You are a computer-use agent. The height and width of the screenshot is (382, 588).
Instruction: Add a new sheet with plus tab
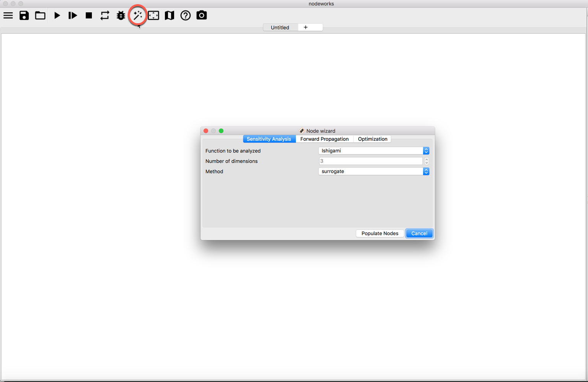(306, 28)
